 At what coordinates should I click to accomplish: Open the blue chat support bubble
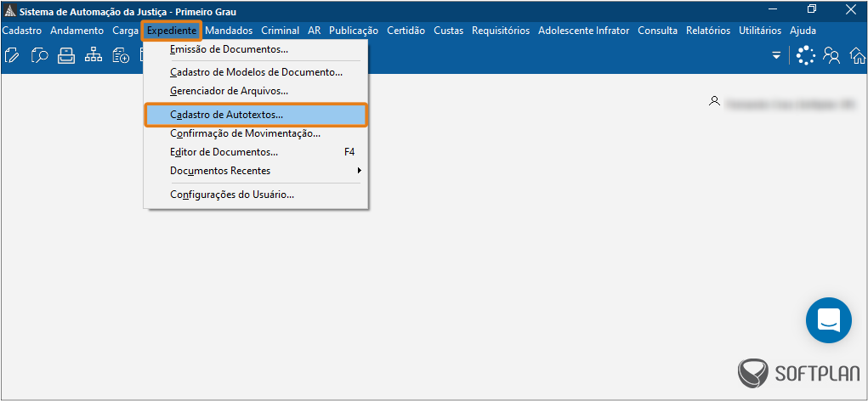point(829,320)
